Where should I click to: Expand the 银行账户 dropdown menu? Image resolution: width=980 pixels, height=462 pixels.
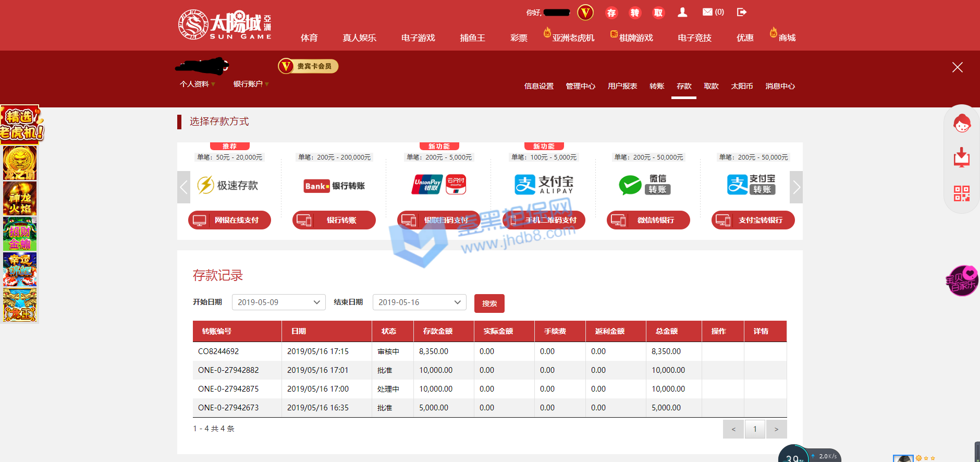[251, 84]
